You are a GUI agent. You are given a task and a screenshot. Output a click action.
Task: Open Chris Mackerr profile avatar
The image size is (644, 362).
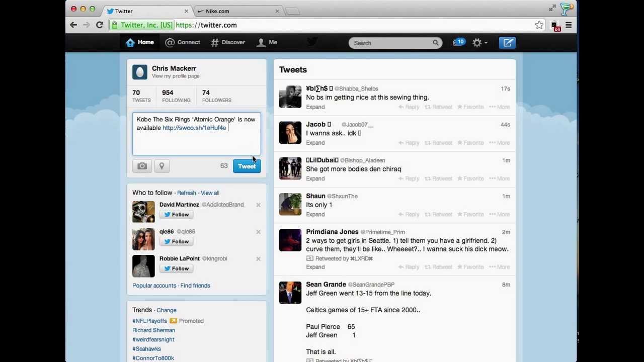coord(140,72)
